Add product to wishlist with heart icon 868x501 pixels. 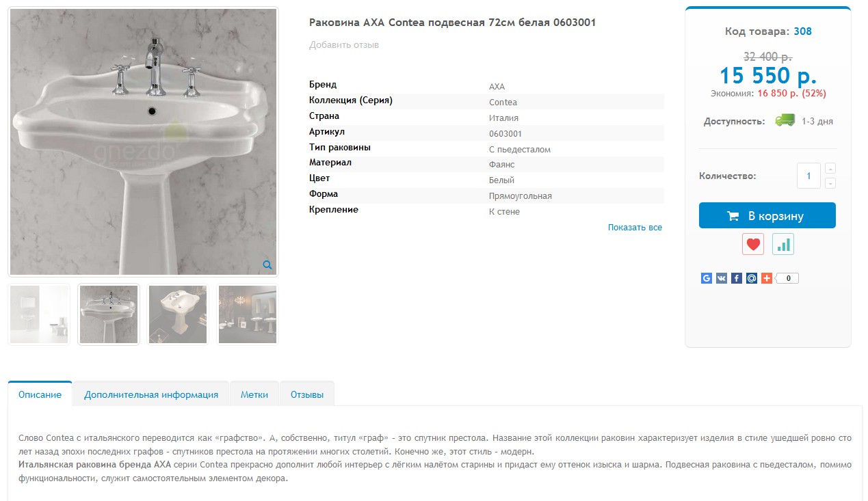point(753,244)
